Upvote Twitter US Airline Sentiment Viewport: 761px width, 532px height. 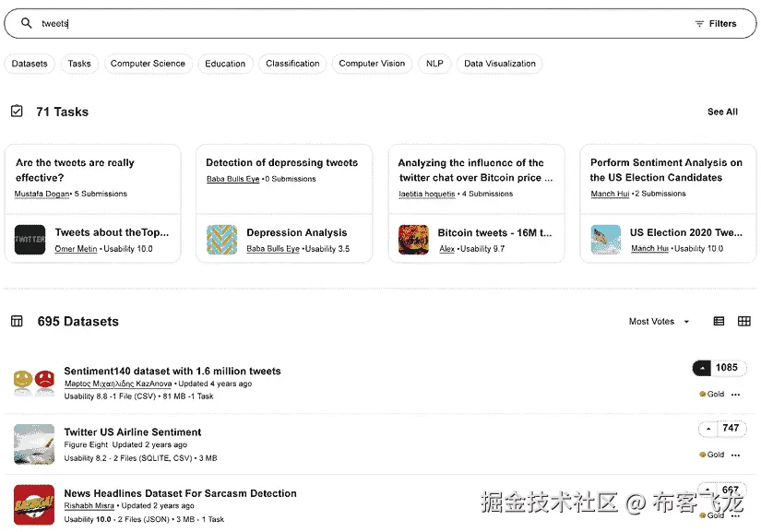[708, 429]
